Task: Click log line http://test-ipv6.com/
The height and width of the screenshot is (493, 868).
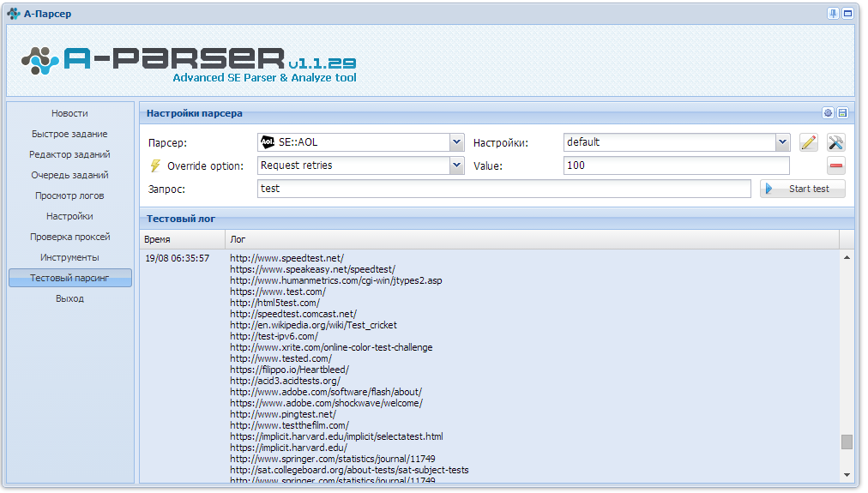Action: (x=274, y=336)
